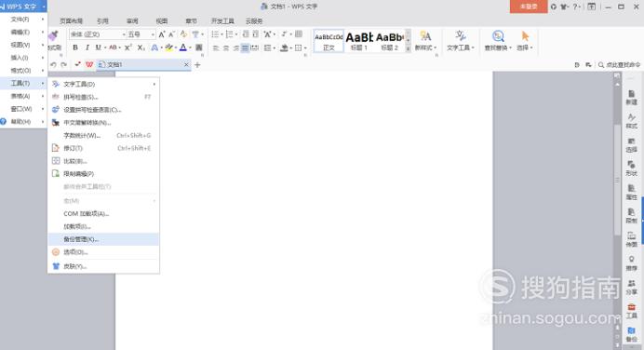Image resolution: width=644 pixels, height=350 pixels.
Task: Switch to the 云服务 ribbon tab
Action: pyautogui.click(x=254, y=21)
